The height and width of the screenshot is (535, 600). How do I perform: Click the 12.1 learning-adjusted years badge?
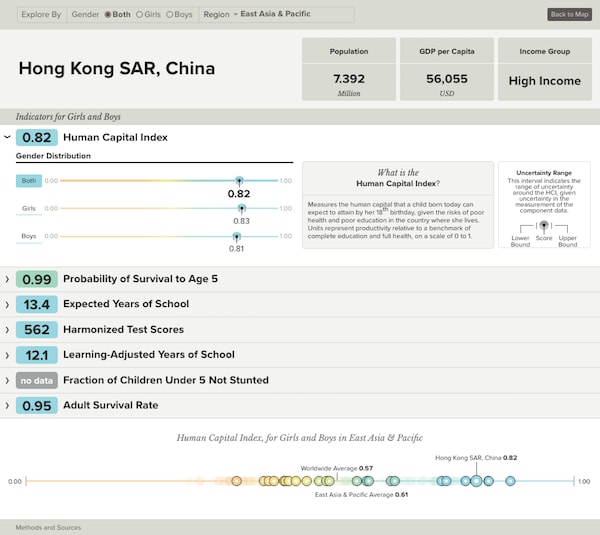(x=37, y=355)
